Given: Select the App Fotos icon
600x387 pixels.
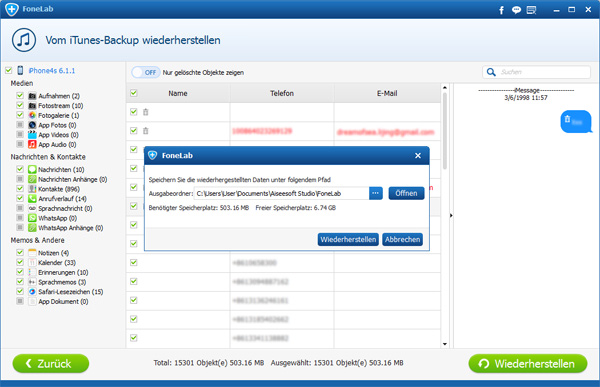Looking at the screenshot, I should point(32,125).
